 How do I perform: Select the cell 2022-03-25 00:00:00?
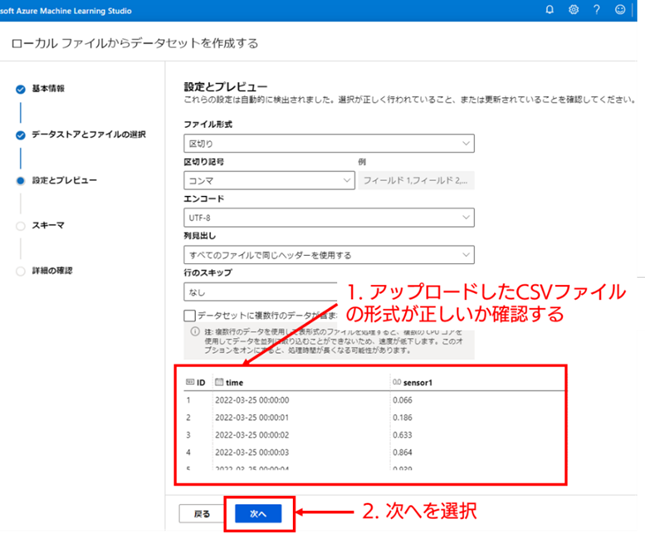[252, 400]
